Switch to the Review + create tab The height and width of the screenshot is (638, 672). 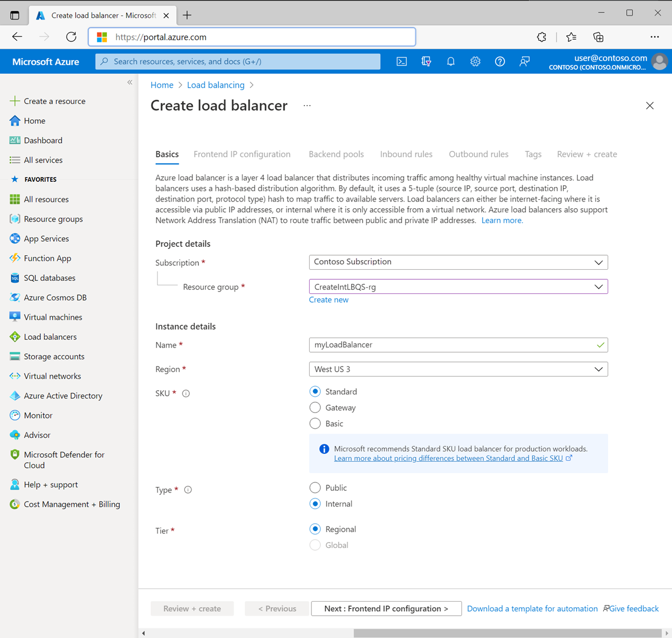[587, 154]
